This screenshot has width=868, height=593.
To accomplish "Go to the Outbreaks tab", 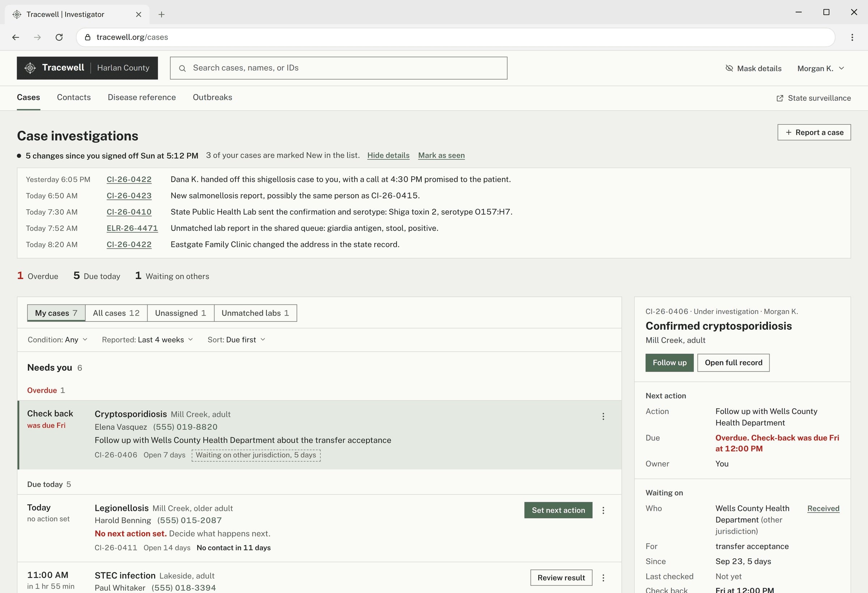I will click(x=213, y=98).
